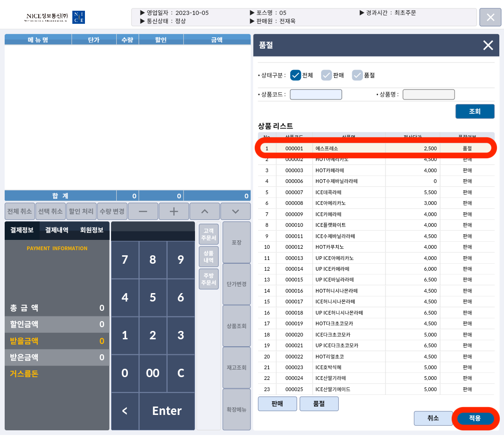The image size is (504, 442).
Task: Click the plus quantity button
Action: [x=174, y=211]
